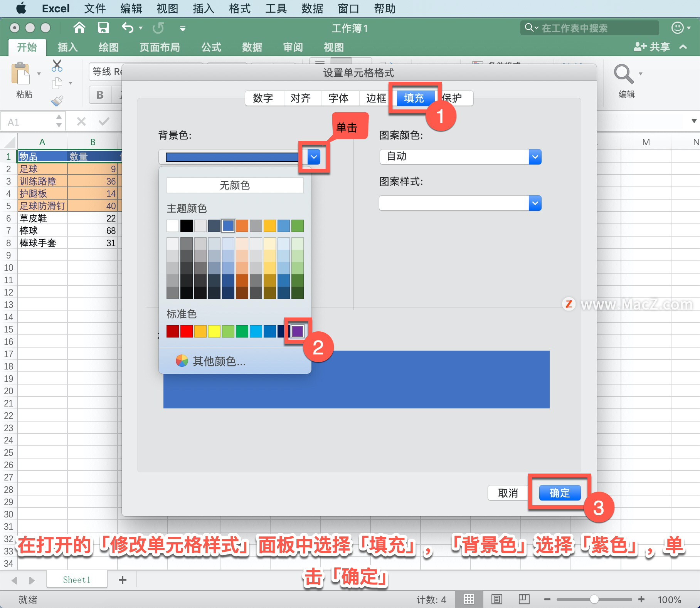Select the 数字 tab in format dialog
This screenshot has width=700, height=608.
(263, 98)
